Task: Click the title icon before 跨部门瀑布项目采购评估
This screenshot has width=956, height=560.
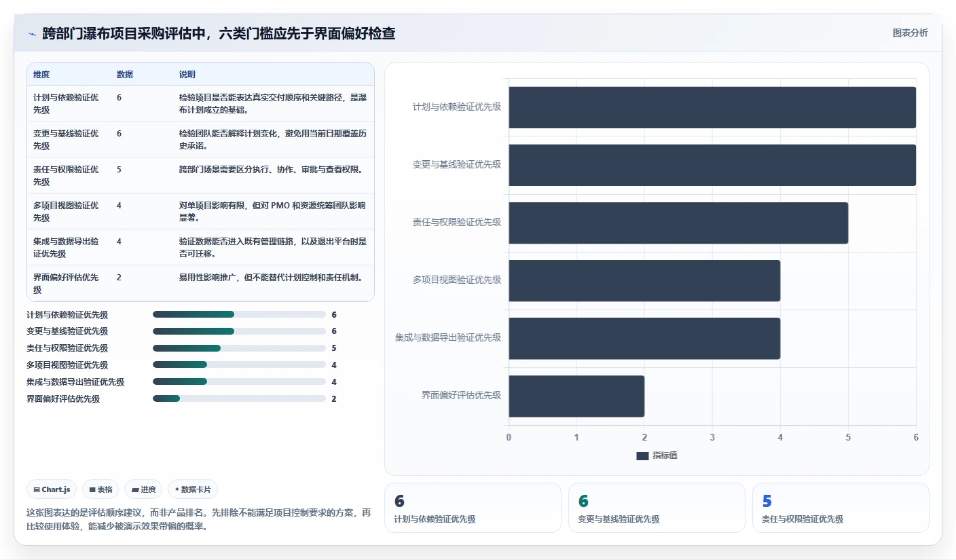Action: (32, 34)
